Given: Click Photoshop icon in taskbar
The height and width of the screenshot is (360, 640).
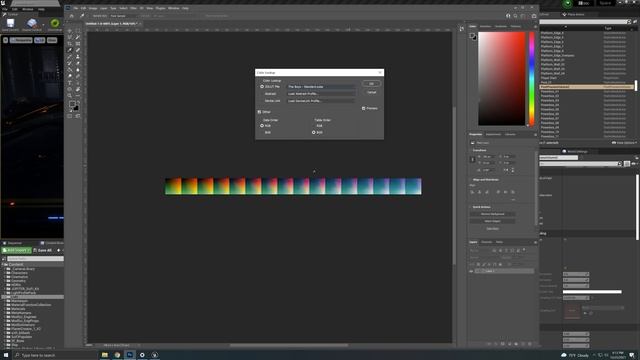Looking at the screenshot, I should coord(130,355).
